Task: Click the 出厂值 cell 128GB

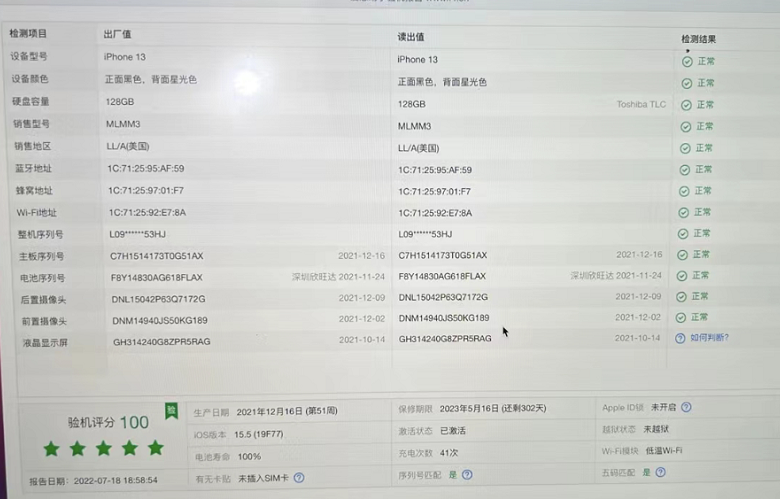Action: 120,101
